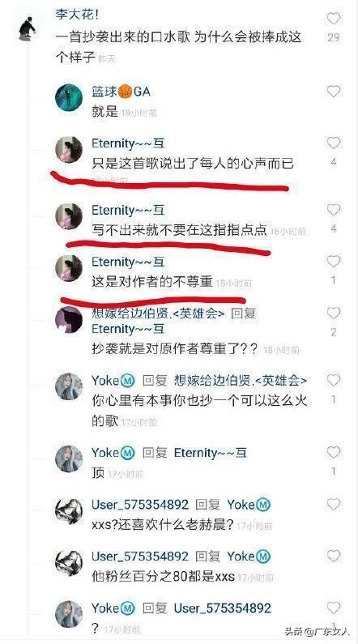This screenshot has height=644, width=358.
Task: Like the comment 写不出来就不要在这指指点点
Action: 334,210
